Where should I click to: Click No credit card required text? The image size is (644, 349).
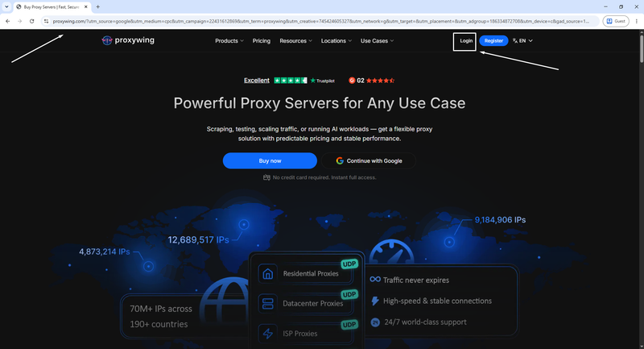(x=324, y=177)
